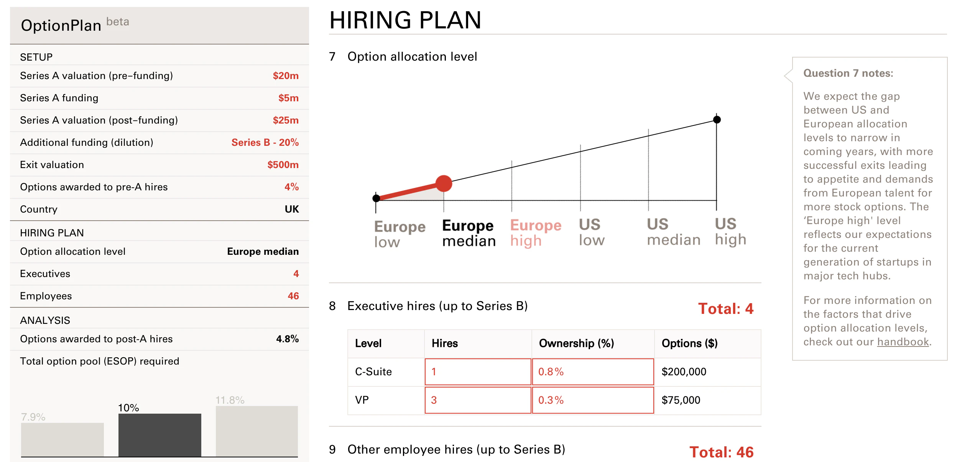Image resolution: width=980 pixels, height=462 pixels.
Task: Select US median on the allocation scale
Action: click(x=673, y=232)
